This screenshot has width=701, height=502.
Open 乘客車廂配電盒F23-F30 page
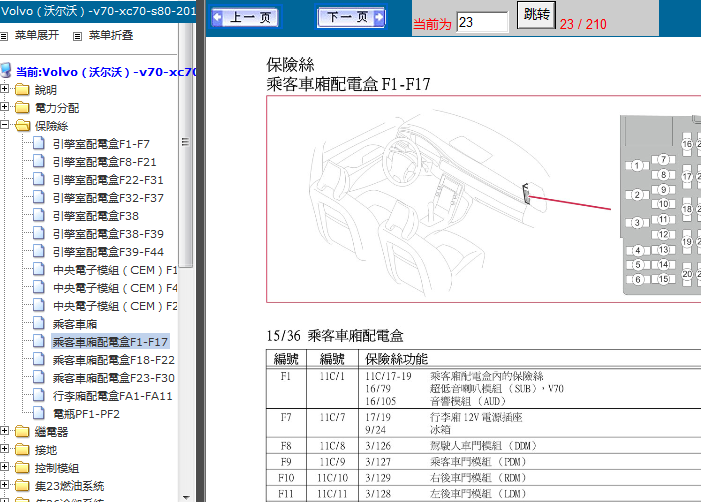coord(114,378)
